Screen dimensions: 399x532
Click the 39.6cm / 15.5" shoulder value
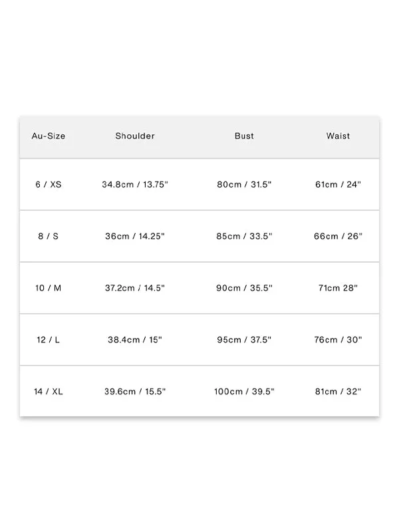coord(135,392)
